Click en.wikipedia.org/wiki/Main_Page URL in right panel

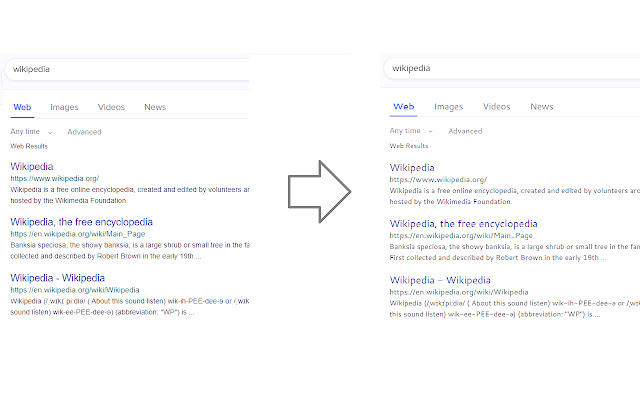461,236
